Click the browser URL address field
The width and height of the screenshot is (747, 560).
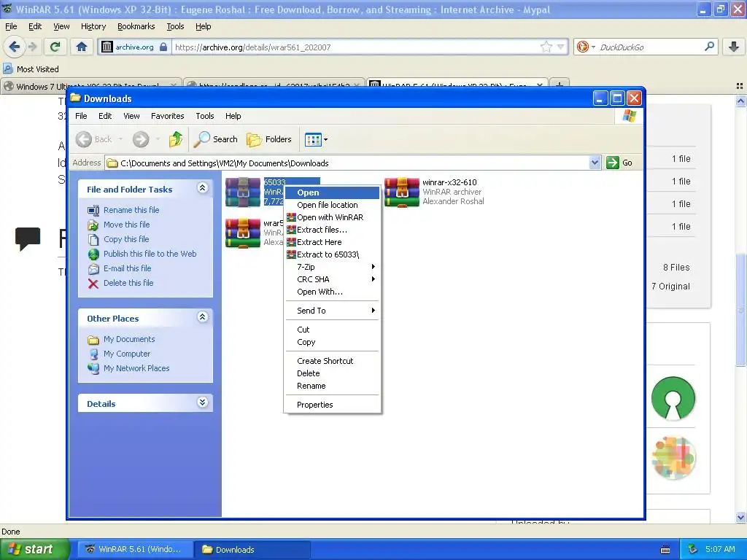click(355, 47)
